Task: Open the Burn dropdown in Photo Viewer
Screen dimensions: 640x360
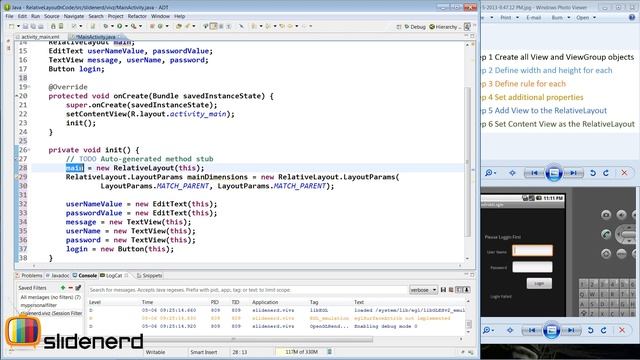Action: point(561,18)
